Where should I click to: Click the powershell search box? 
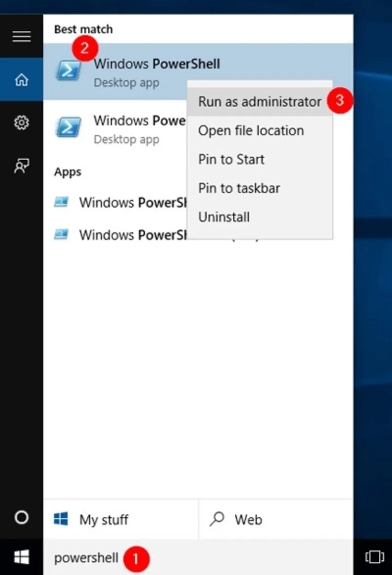tap(198, 557)
